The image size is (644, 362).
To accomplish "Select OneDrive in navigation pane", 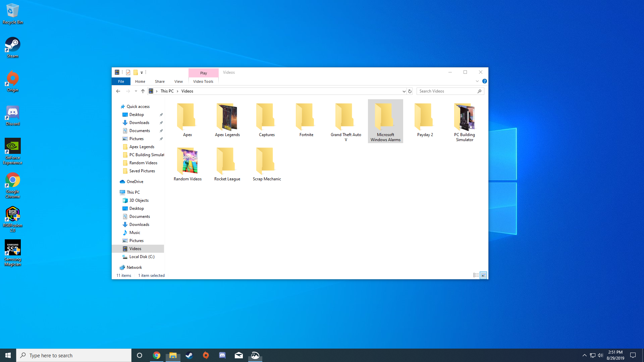I will pos(135,182).
